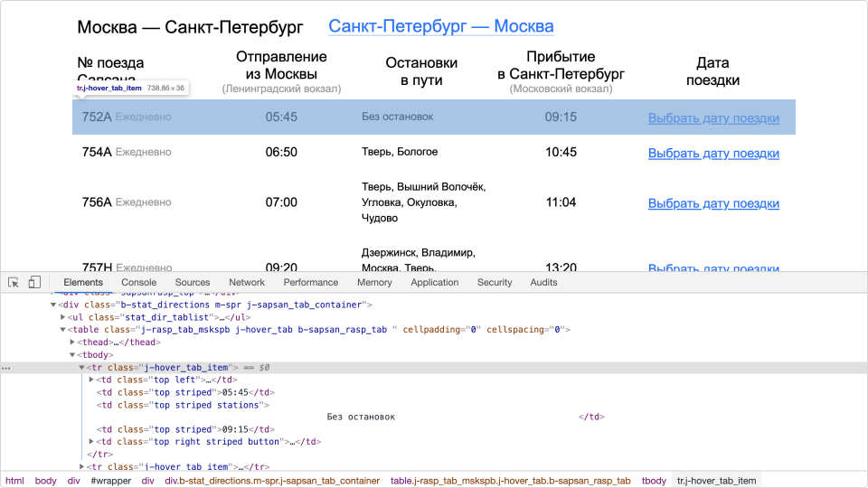The height and width of the screenshot is (488, 868).
Task: Toggle the device toolbar icon
Action: pos(34,282)
